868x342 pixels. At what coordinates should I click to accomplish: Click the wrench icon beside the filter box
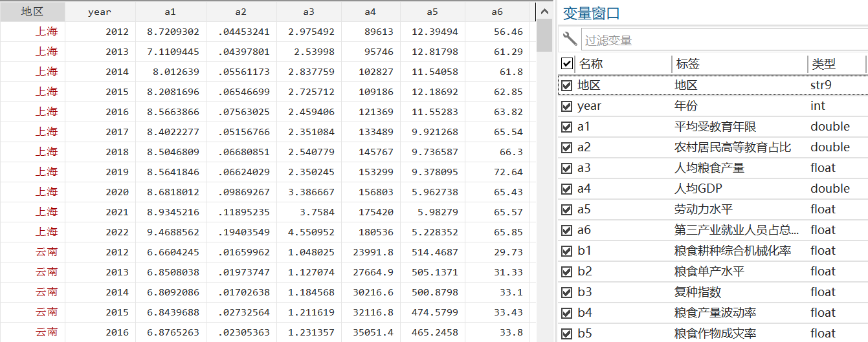pos(570,39)
